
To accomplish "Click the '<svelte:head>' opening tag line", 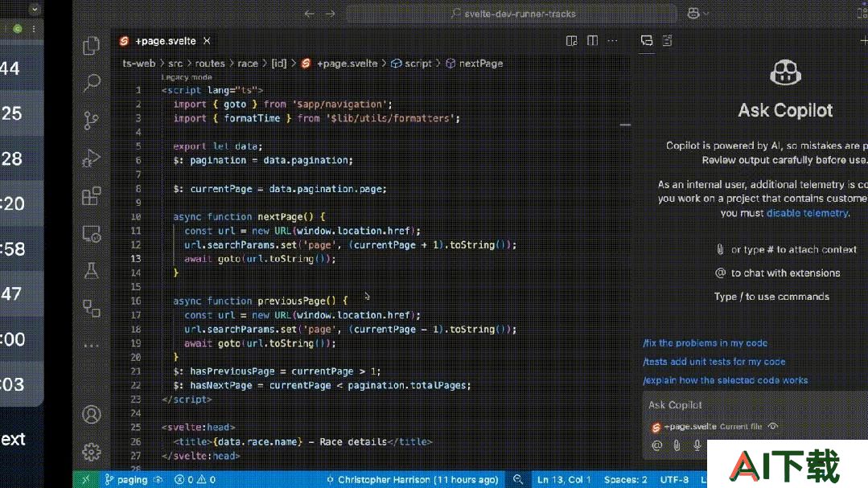I will click(x=198, y=427).
